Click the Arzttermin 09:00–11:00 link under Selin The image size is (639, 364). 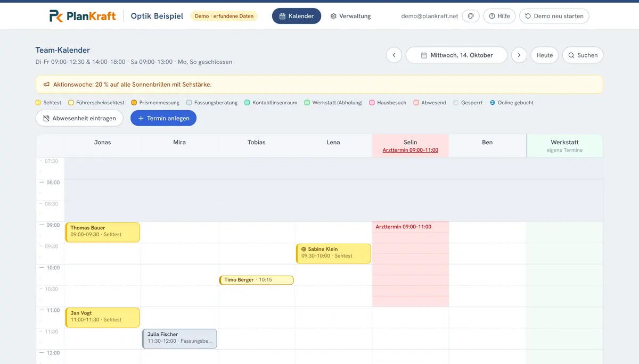(x=410, y=150)
